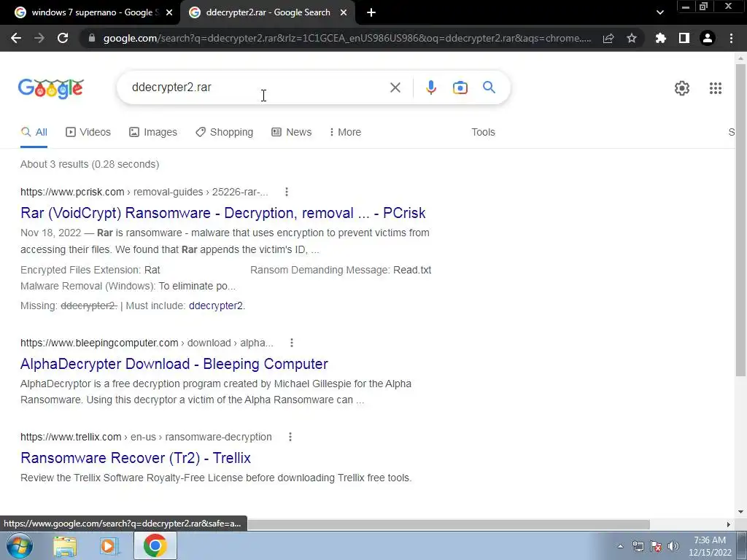Click the horizontal scrollbar thumb
This screenshot has width=747, height=560.
click(x=449, y=524)
